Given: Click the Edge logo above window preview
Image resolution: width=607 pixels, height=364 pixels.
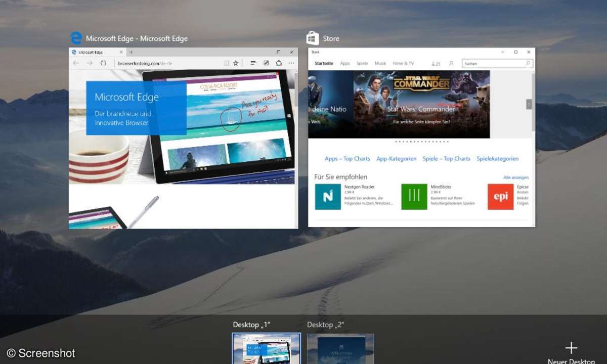Looking at the screenshot, I should tap(76, 38).
